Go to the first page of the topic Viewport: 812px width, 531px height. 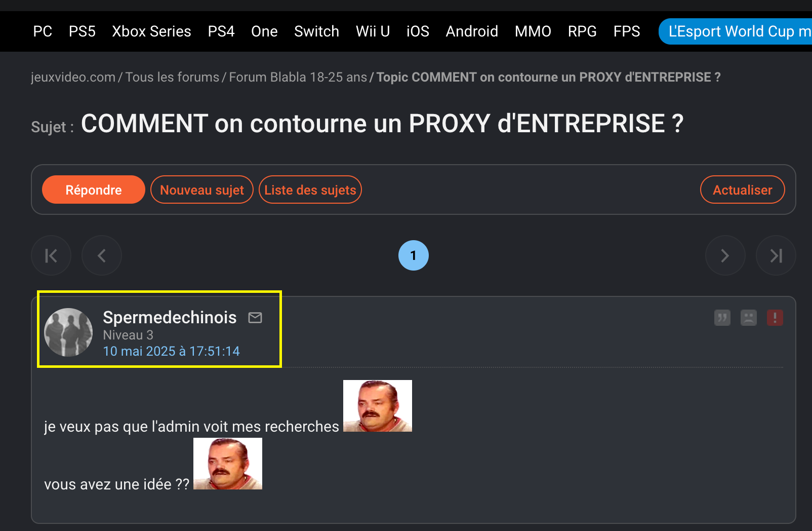51,255
